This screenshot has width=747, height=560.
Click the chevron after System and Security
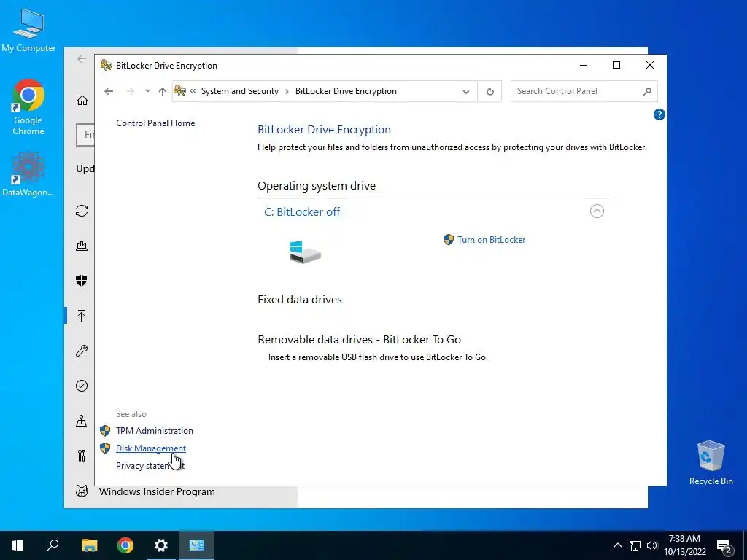[x=287, y=91]
